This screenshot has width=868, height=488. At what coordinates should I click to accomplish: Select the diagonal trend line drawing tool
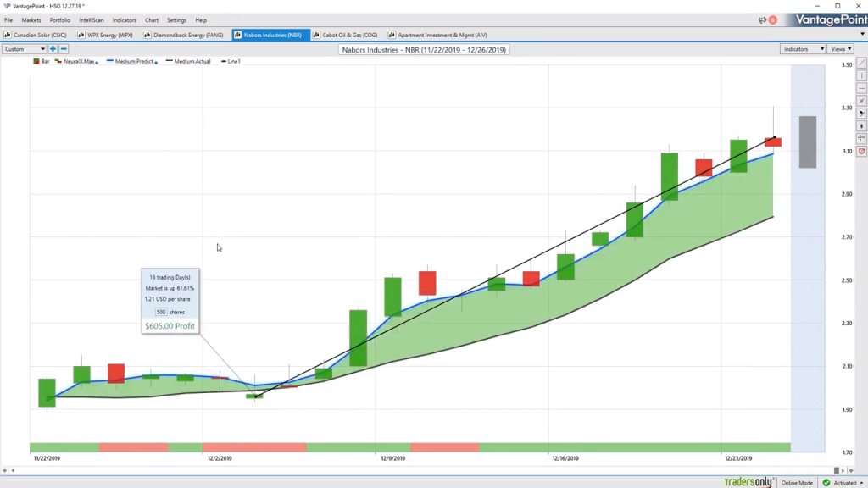pos(861,63)
